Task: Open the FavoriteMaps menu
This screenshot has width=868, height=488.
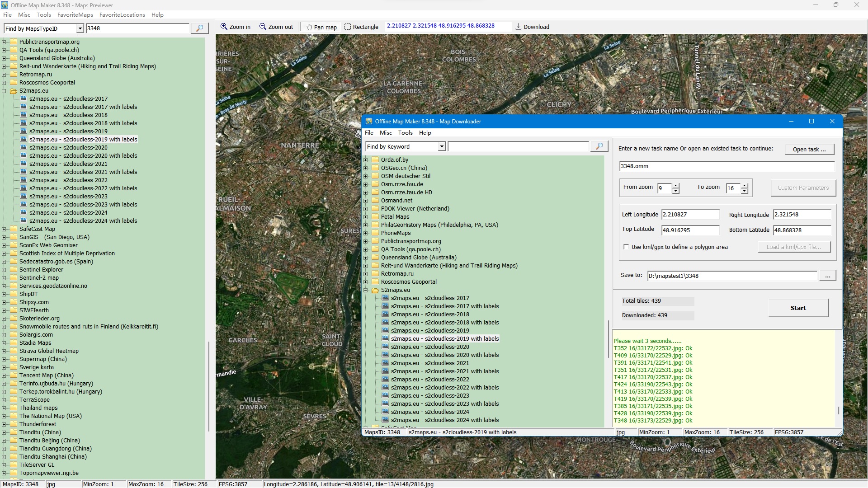Action: click(75, 15)
